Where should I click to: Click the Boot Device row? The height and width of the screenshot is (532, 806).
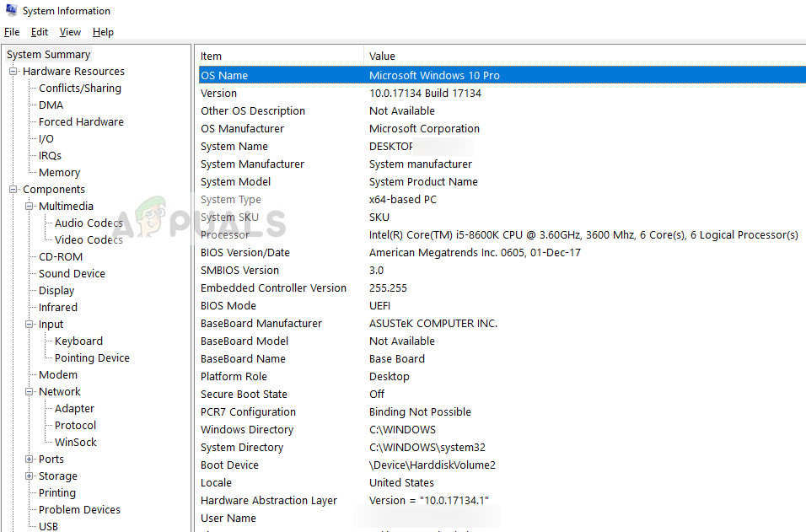point(502,465)
